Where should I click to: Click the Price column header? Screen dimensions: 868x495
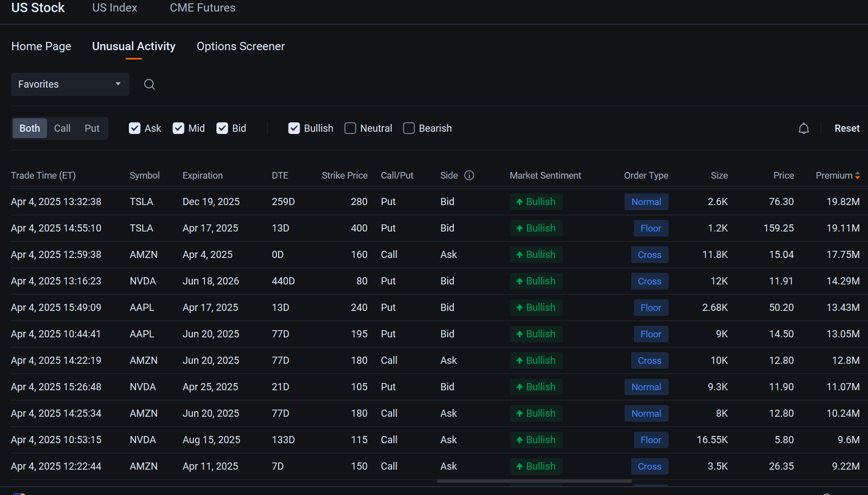click(784, 175)
